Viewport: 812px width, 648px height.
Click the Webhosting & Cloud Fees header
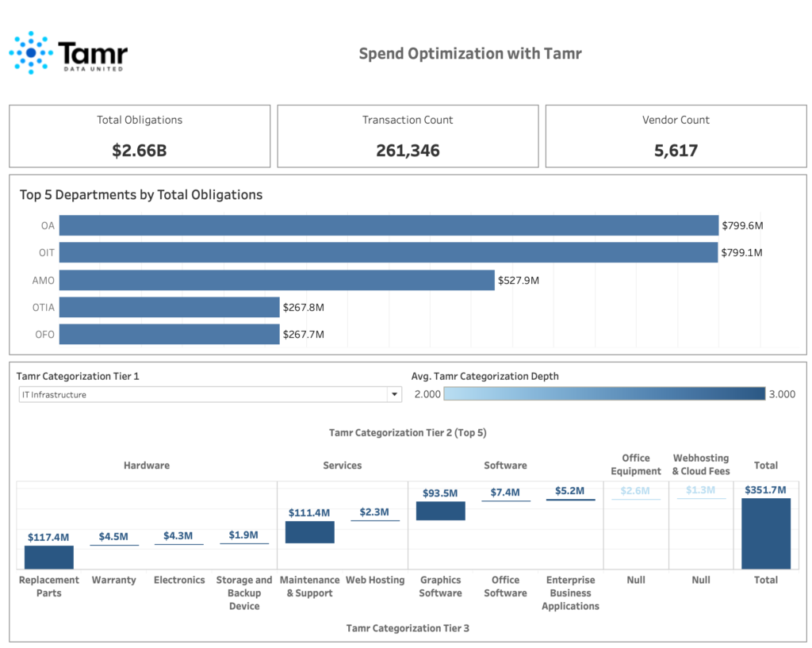tap(701, 465)
